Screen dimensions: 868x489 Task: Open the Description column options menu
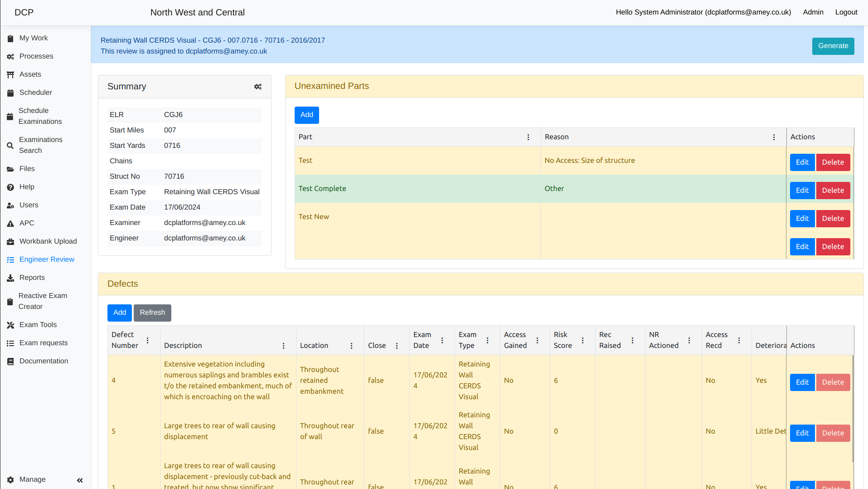click(x=283, y=346)
